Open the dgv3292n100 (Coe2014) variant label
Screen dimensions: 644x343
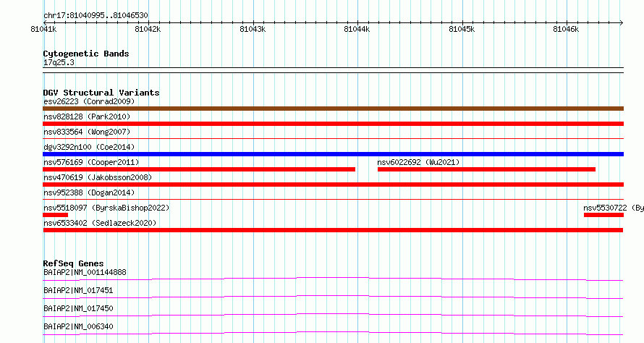point(89,147)
